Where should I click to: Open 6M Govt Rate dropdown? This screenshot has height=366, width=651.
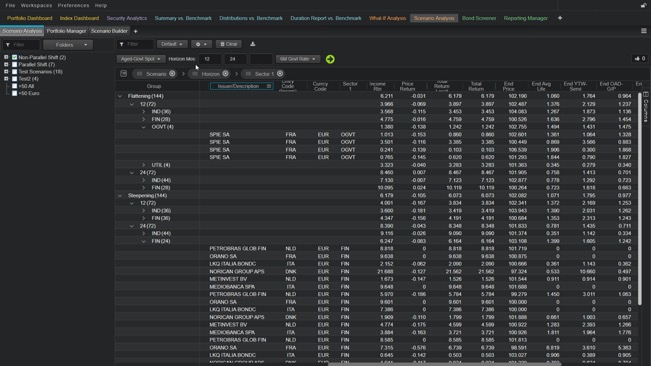pyautogui.click(x=298, y=59)
